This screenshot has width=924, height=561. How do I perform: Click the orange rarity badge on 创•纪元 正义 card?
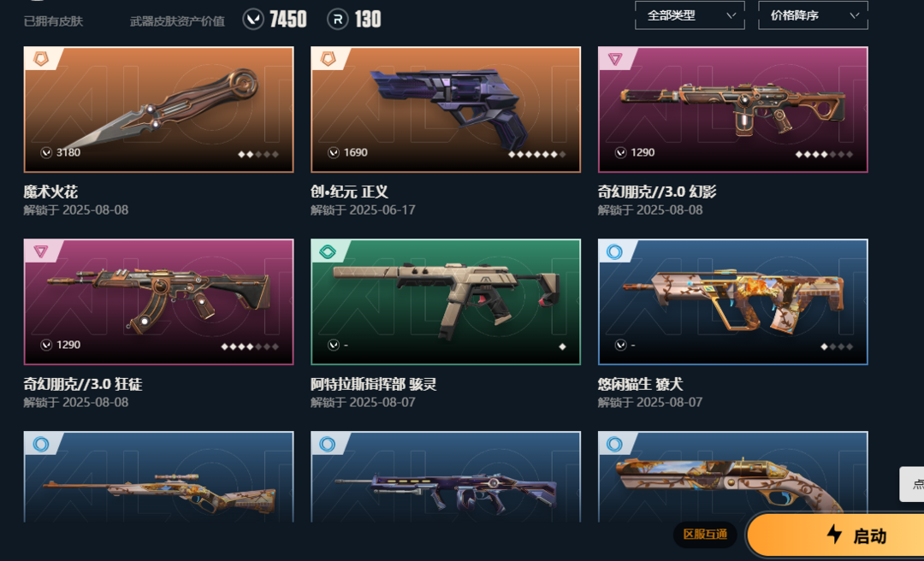pyautogui.click(x=328, y=58)
